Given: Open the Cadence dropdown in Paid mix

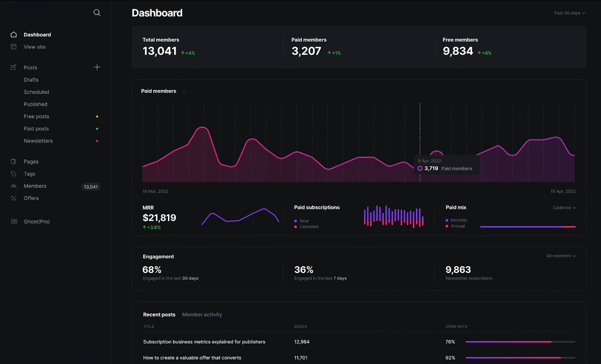Looking at the screenshot, I should coord(564,208).
